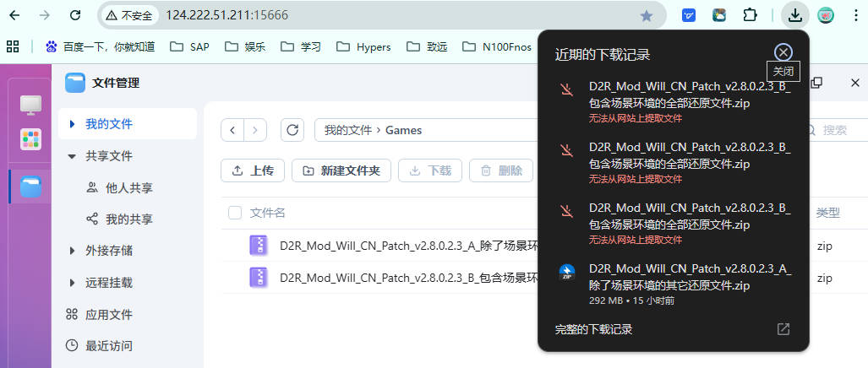Click the 上传 upload button

click(x=253, y=170)
